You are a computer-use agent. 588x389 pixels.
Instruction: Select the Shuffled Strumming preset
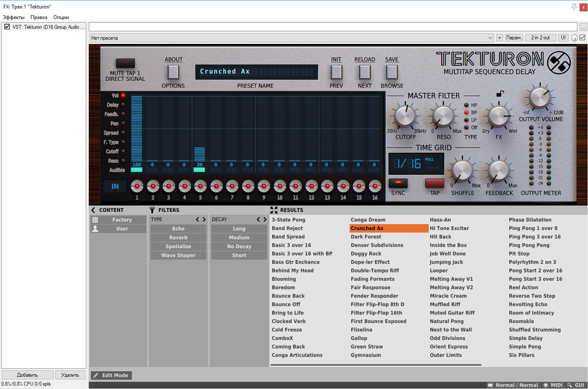tap(535, 330)
